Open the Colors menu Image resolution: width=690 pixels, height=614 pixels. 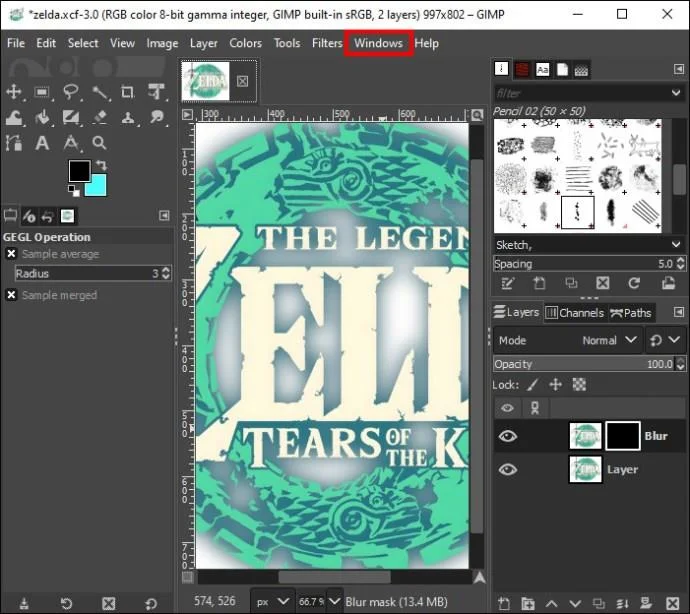[246, 43]
